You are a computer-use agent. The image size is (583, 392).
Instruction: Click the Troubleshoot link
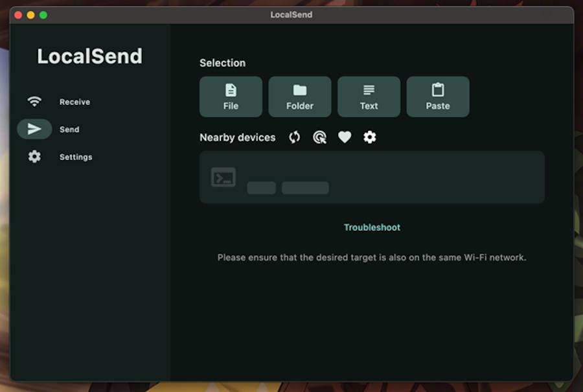(x=372, y=227)
